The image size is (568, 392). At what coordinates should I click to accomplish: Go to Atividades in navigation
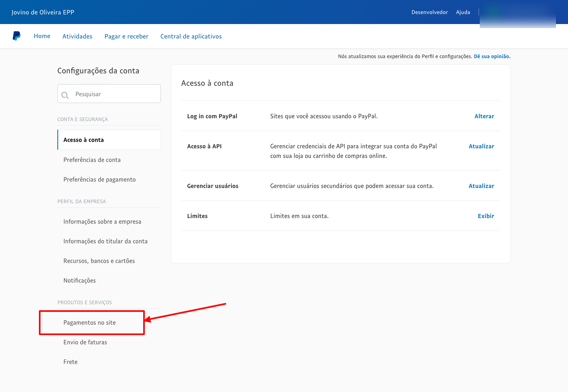point(77,36)
